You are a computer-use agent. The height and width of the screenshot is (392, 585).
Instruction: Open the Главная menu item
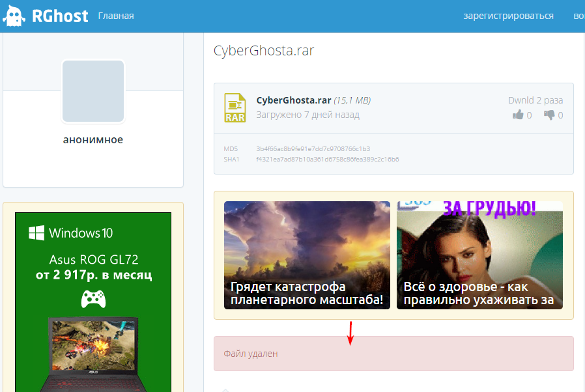[x=116, y=16]
